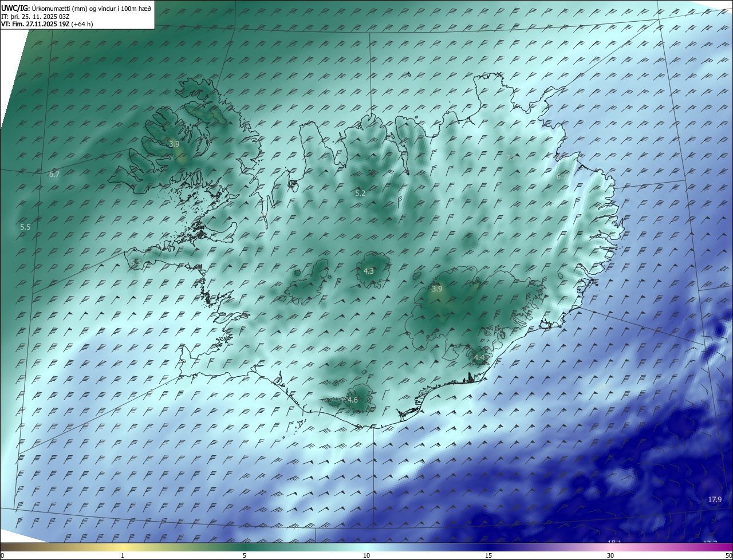Click the legend tick label 15
The height and width of the screenshot is (560, 733).
click(488, 555)
